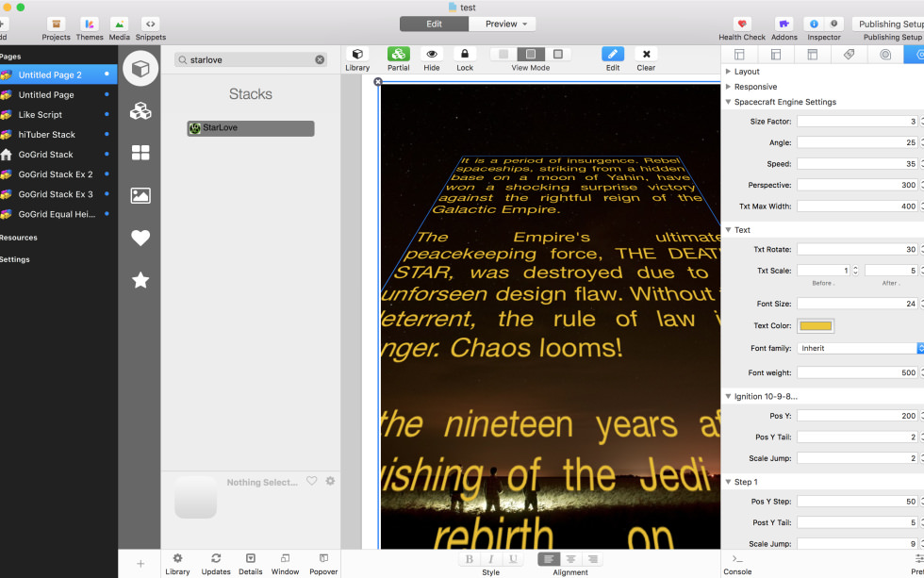The width and height of the screenshot is (924, 578).
Task: Open the circular target inspector tab
Action: [x=885, y=54]
